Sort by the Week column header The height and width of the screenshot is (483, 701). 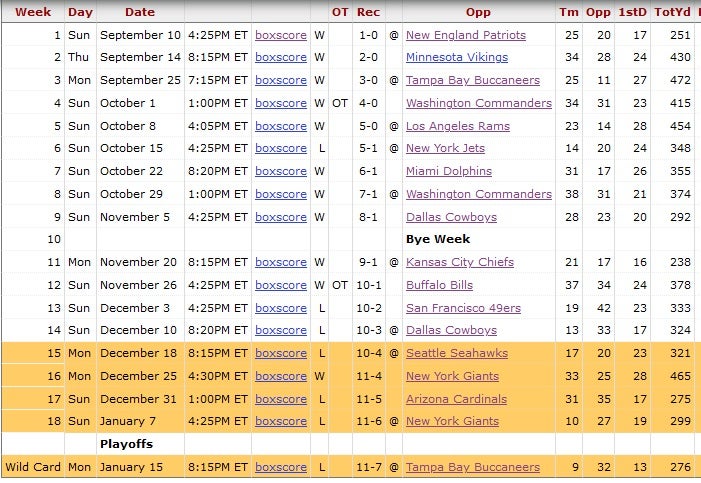[x=34, y=12]
